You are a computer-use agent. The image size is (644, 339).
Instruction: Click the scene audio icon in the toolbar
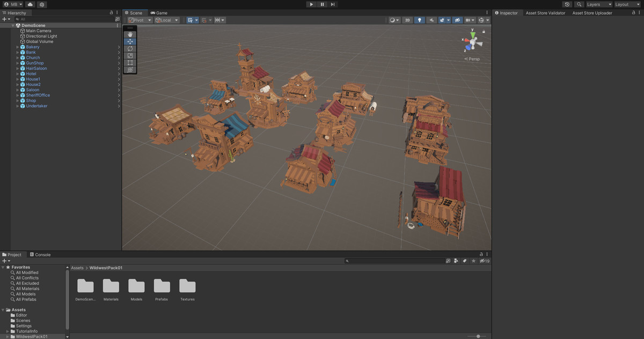pos(432,20)
